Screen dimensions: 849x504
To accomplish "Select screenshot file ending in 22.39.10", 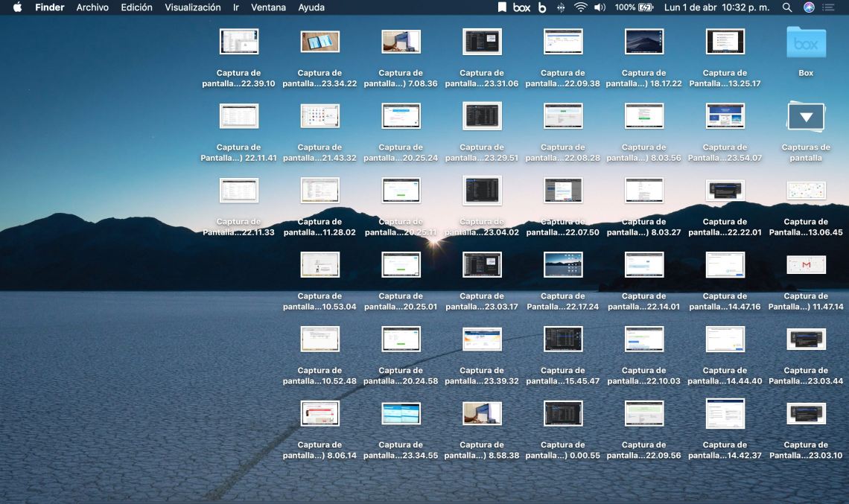I will [239, 42].
